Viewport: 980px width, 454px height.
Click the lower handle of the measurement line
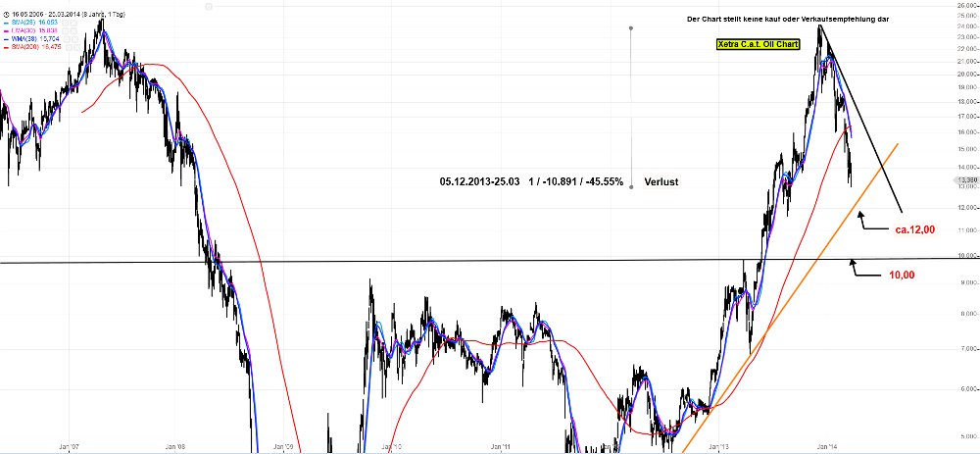(630, 186)
